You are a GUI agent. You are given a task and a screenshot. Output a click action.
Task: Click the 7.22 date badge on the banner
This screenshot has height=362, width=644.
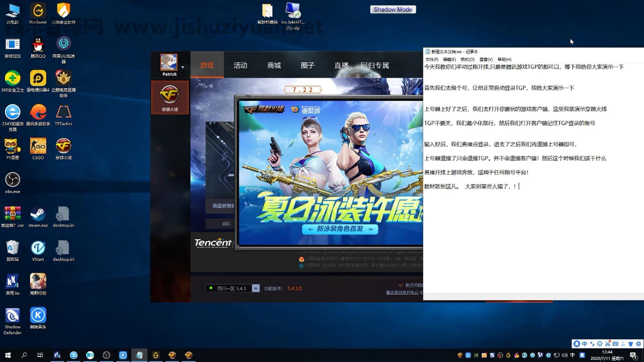(303, 89)
